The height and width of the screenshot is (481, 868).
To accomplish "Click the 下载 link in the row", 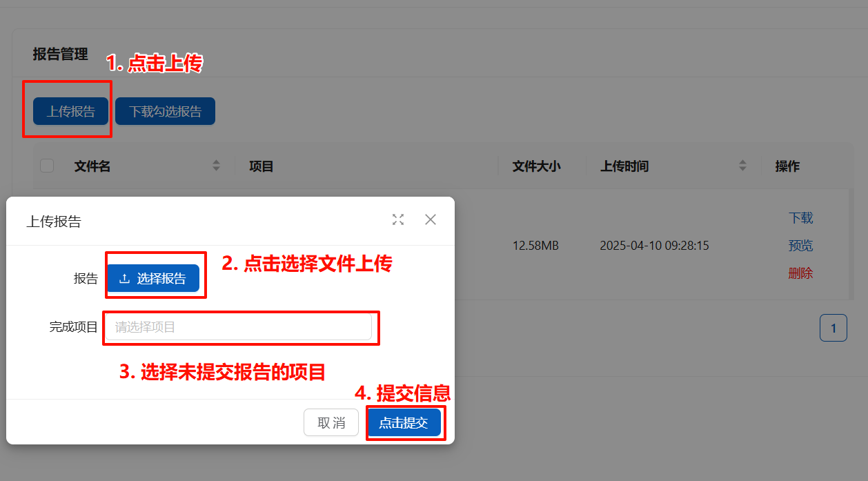I will pos(800,218).
